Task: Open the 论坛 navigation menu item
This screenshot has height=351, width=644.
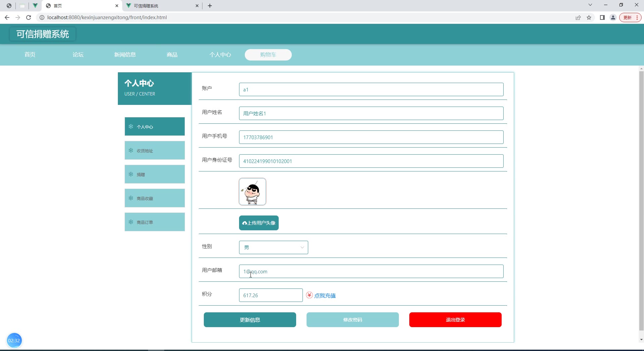Action: tap(78, 54)
